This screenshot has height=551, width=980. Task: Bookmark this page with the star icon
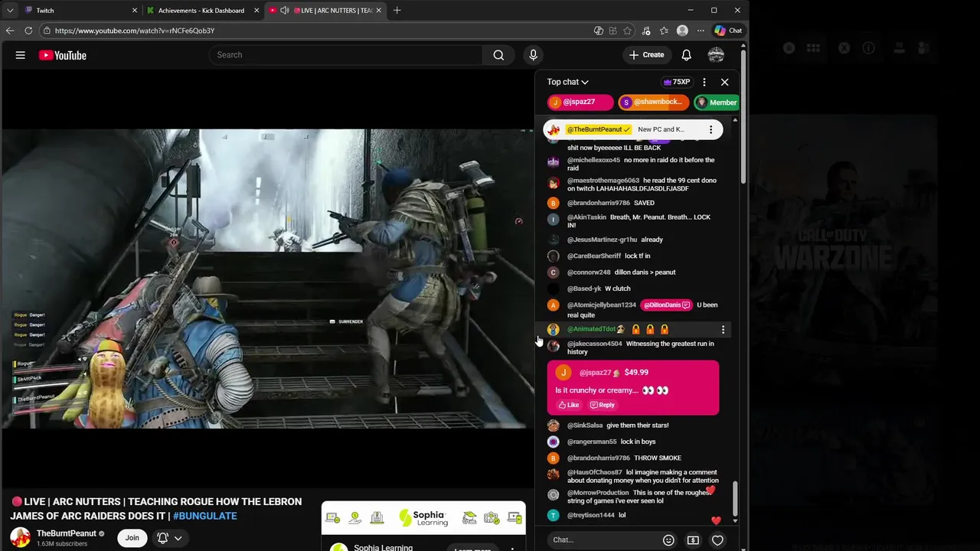(x=627, y=31)
